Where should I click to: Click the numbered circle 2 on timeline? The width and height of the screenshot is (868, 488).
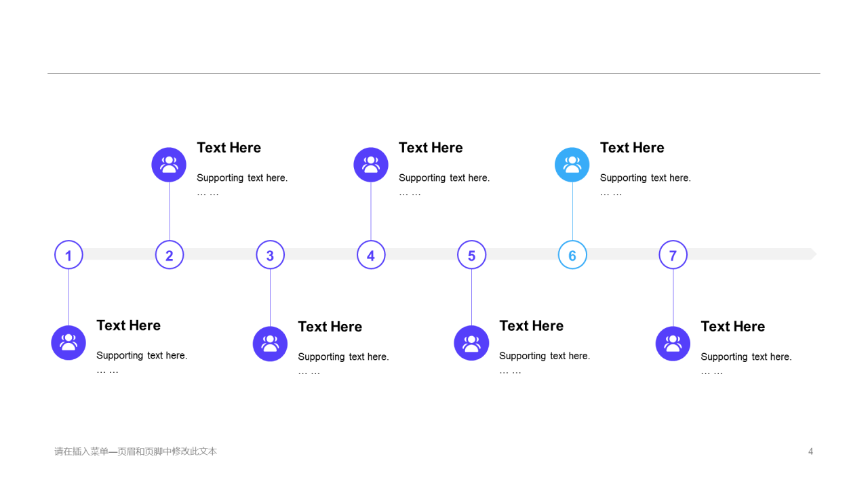(x=170, y=255)
